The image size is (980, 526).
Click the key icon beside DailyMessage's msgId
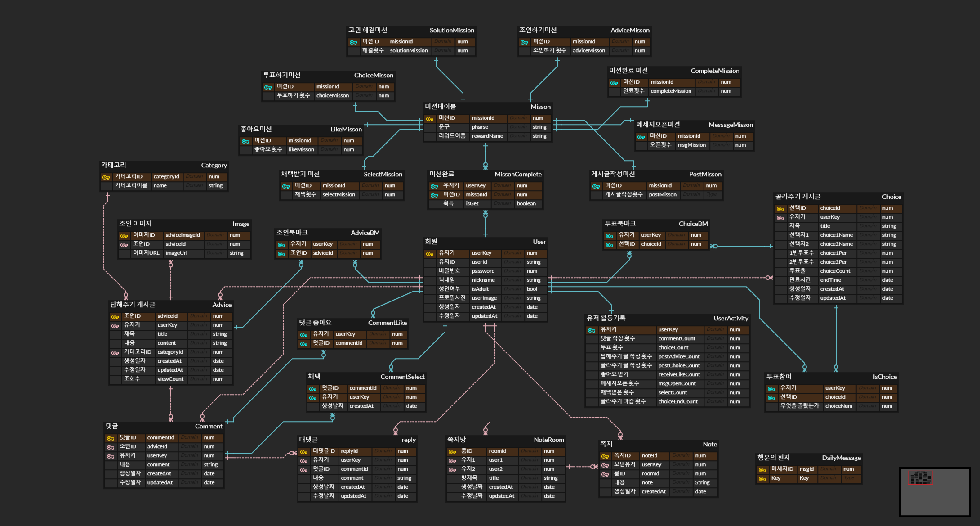pyautogui.click(x=762, y=470)
